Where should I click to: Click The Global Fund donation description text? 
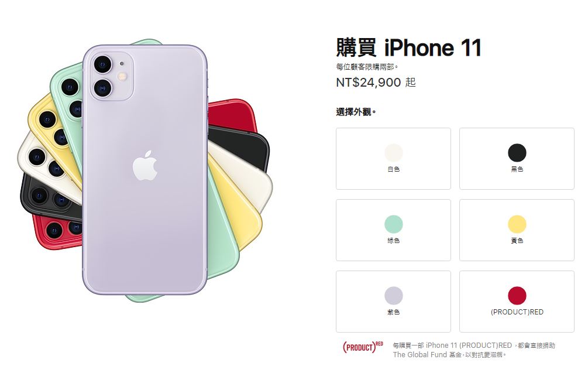(474, 350)
